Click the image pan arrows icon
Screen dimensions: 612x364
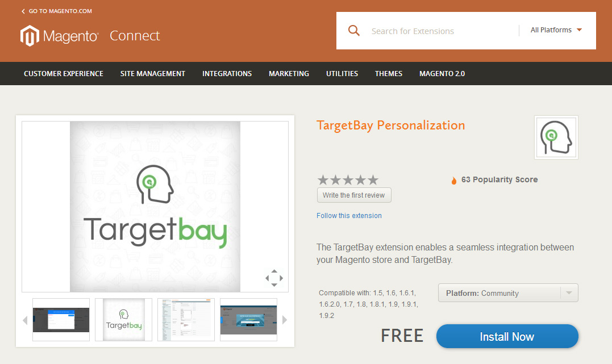(274, 278)
